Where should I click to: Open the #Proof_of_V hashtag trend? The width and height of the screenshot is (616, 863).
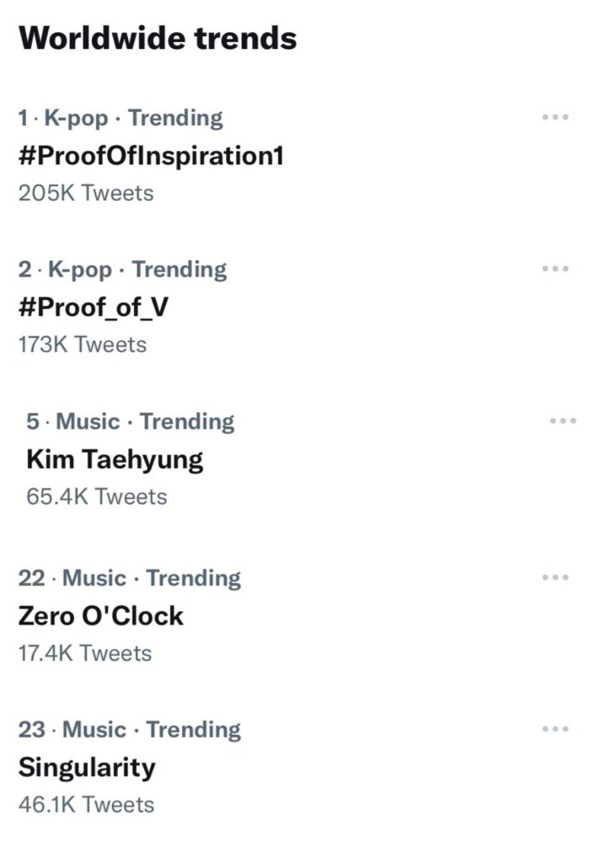tap(93, 308)
